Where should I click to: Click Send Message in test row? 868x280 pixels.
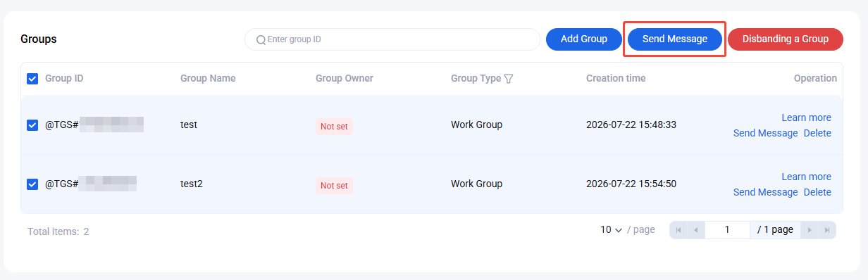coord(765,133)
